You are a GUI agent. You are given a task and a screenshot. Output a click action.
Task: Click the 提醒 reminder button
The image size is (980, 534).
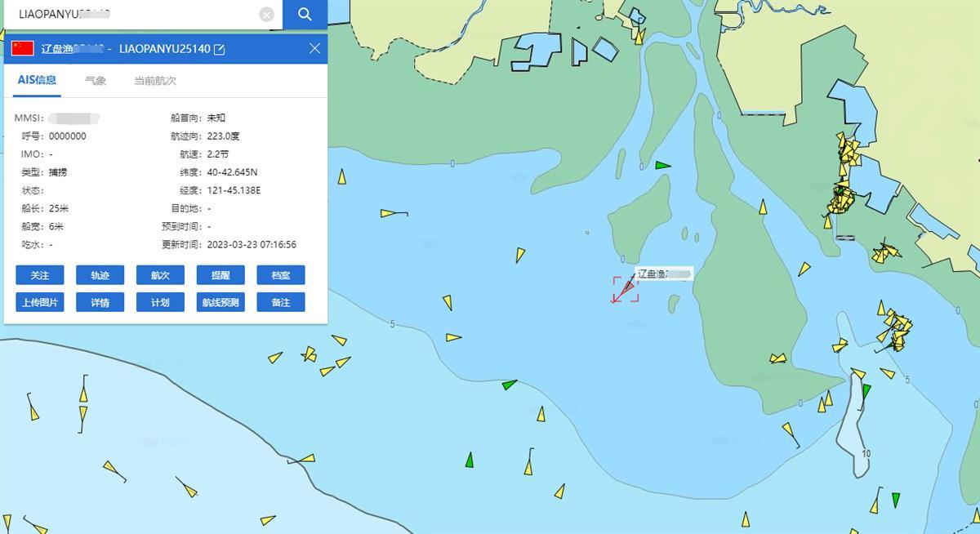[220, 275]
